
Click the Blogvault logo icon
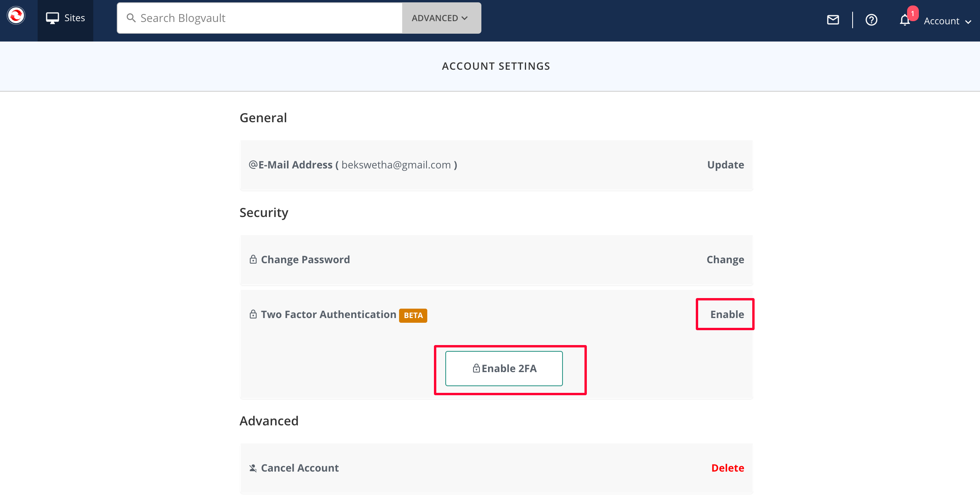16,16
